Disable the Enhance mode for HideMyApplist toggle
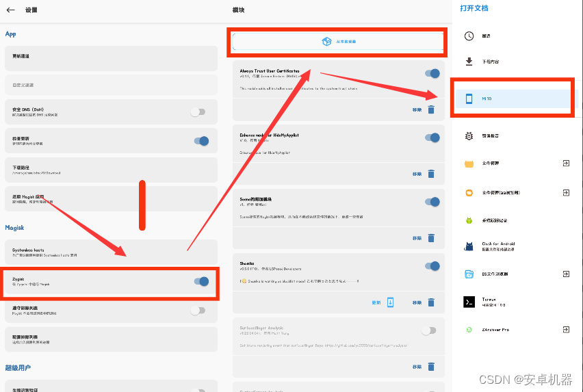This screenshot has width=583, height=392. [432, 138]
